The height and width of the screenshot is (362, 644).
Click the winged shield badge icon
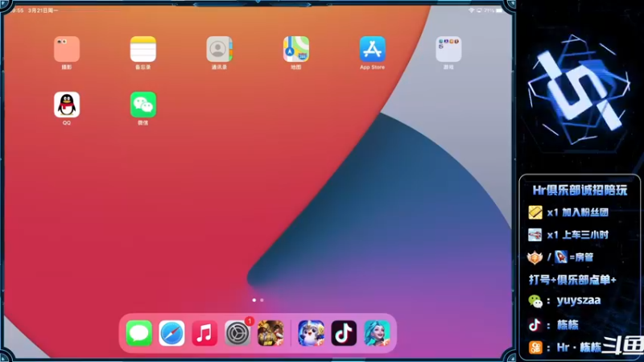(535, 257)
